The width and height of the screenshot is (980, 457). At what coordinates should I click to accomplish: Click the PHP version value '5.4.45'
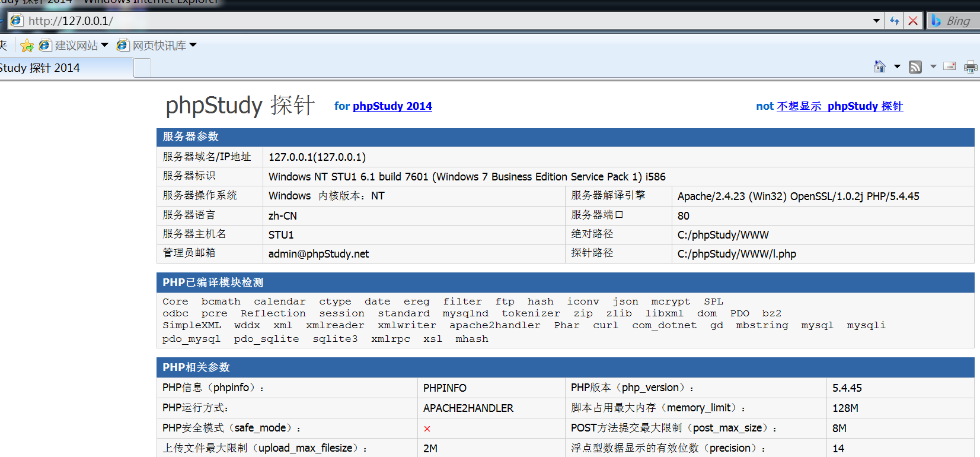(x=847, y=388)
